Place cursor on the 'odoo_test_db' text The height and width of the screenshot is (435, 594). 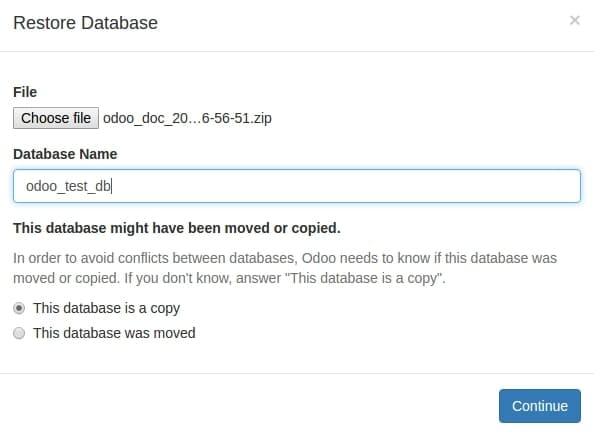coord(68,186)
